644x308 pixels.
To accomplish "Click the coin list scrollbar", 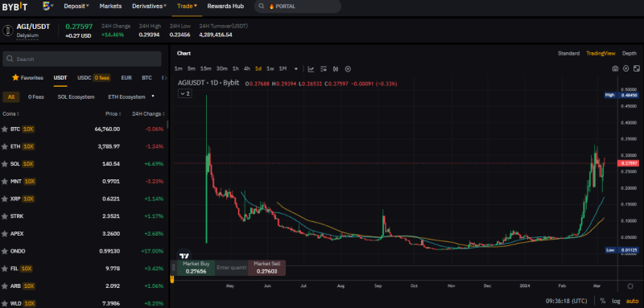I will (167, 125).
